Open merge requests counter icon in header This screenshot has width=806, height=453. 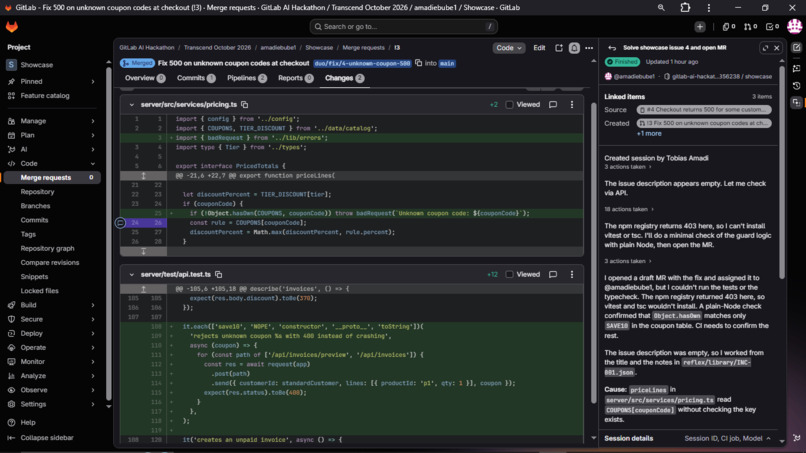pyautogui.click(x=750, y=27)
